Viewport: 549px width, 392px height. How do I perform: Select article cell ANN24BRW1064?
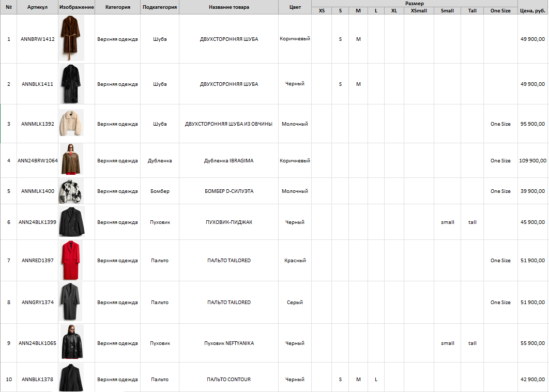click(37, 160)
